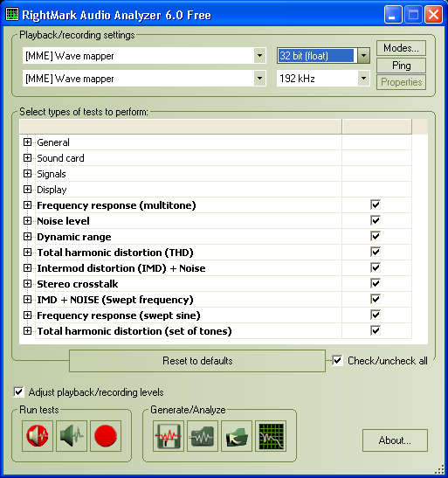Select the Signals row label

tap(52, 174)
